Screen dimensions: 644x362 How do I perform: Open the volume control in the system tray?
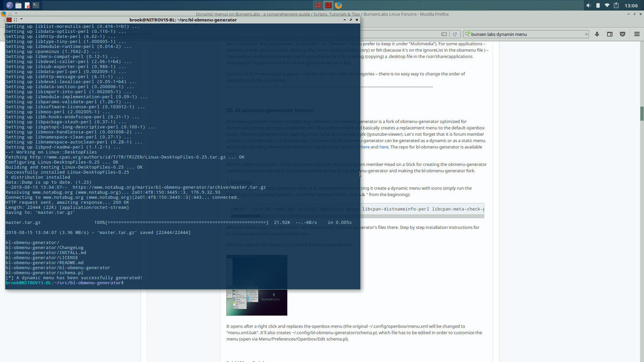[588, 5]
